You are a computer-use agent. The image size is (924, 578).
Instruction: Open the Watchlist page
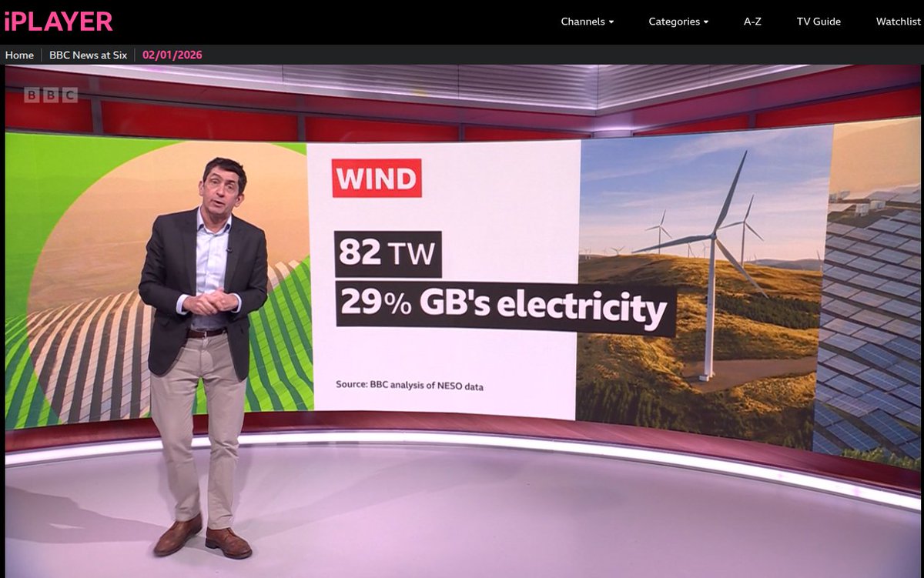tap(899, 22)
